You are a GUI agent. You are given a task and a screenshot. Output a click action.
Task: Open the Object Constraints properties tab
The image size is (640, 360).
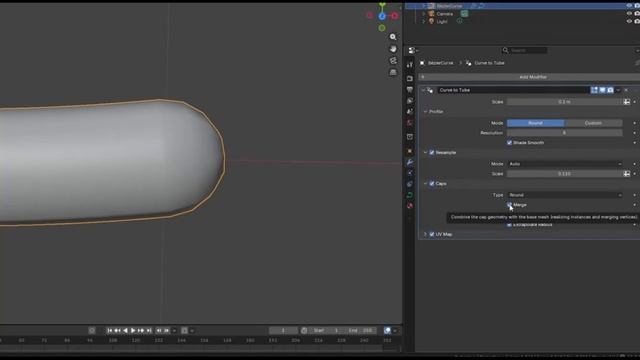[x=409, y=184]
